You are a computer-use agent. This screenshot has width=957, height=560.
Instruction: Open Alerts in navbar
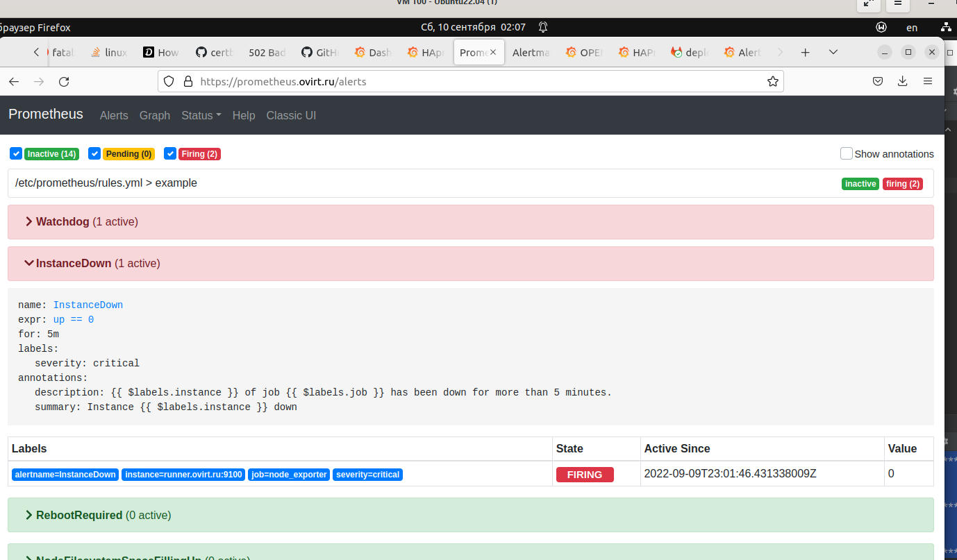click(114, 115)
